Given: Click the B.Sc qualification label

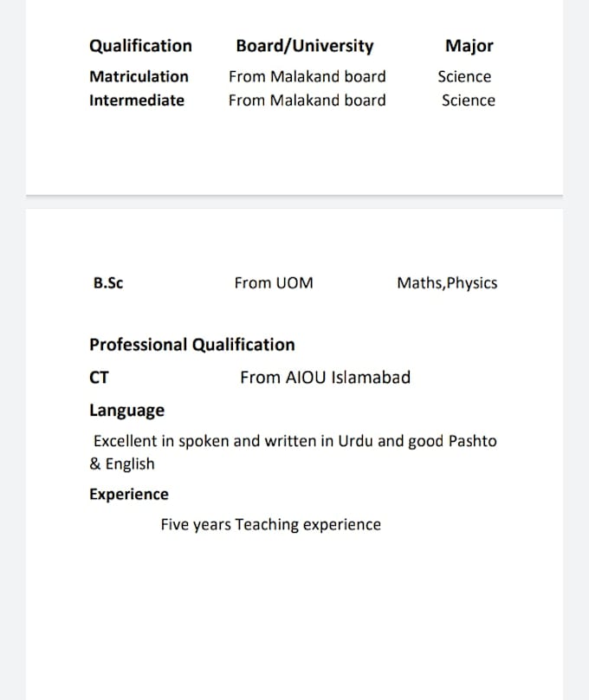Looking at the screenshot, I should click(x=108, y=283).
